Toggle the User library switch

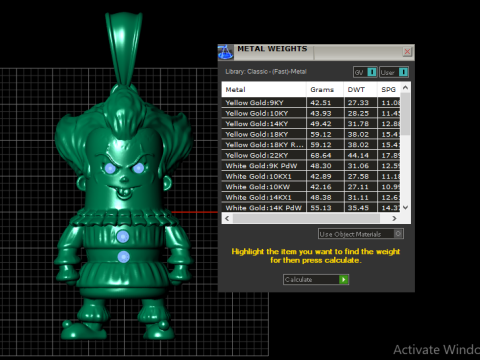[394, 72]
